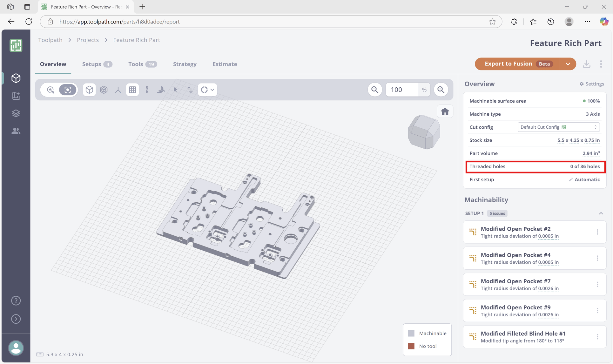
Task: Open the layers icon in left sidebar
Action: click(16, 113)
